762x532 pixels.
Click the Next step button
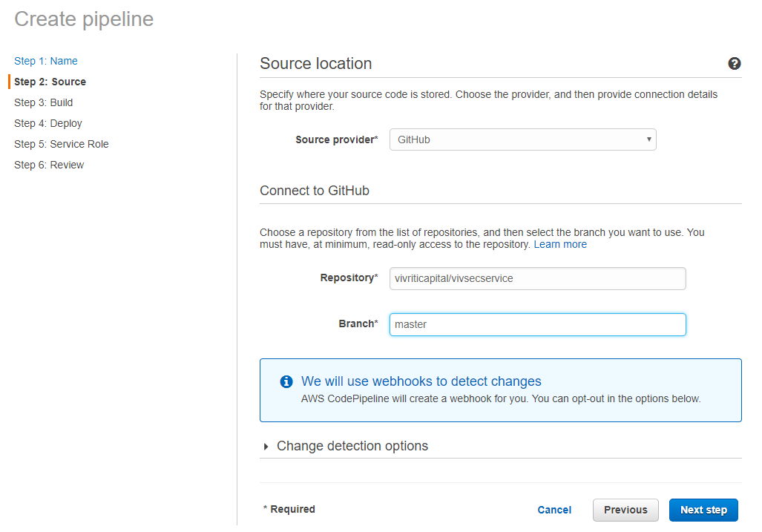(703, 510)
